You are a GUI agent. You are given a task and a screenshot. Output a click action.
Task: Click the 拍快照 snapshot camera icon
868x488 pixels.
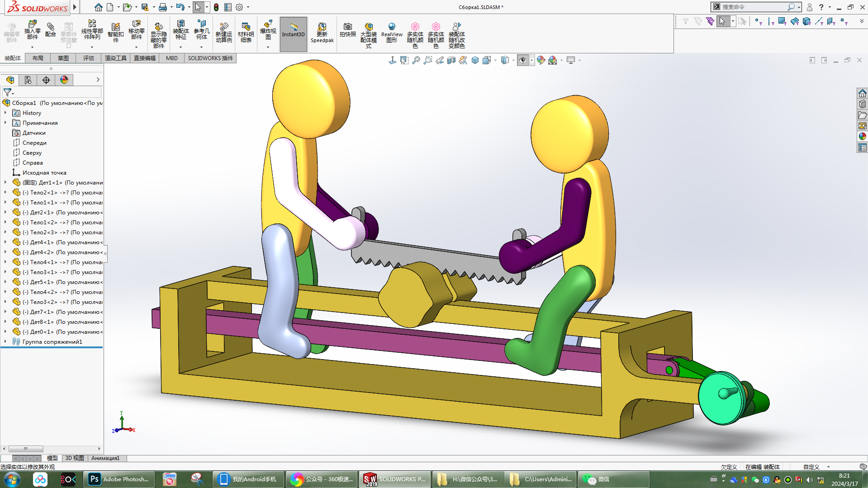[347, 30]
